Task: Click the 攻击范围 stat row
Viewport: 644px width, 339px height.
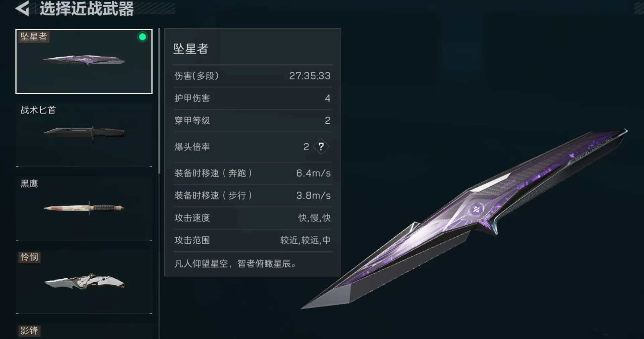Action: 252,240
